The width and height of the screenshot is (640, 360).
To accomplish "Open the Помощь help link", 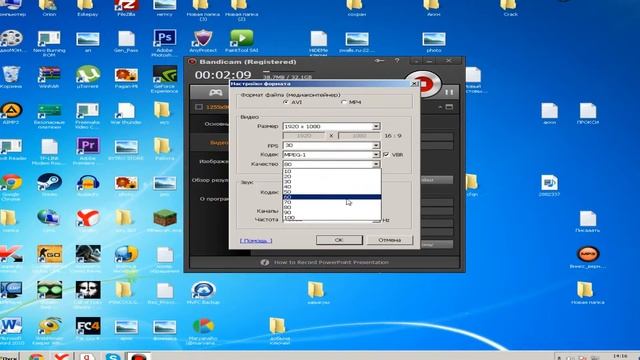I will [x=256, y=240].
